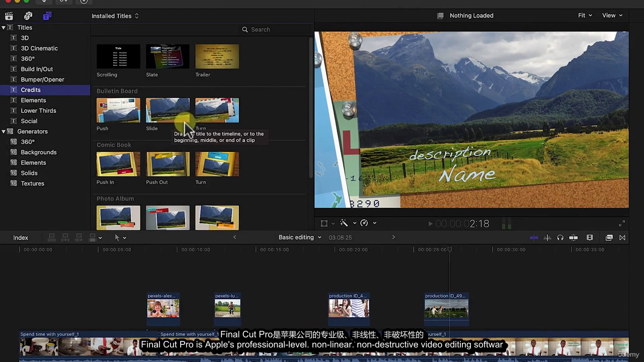Select Credits titles category
The height and width of the screenshot is (362, 644).
[31, 90]
